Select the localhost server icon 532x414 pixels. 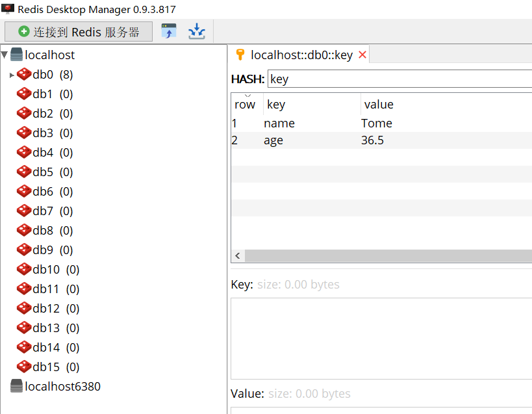(x=17, y=55)
